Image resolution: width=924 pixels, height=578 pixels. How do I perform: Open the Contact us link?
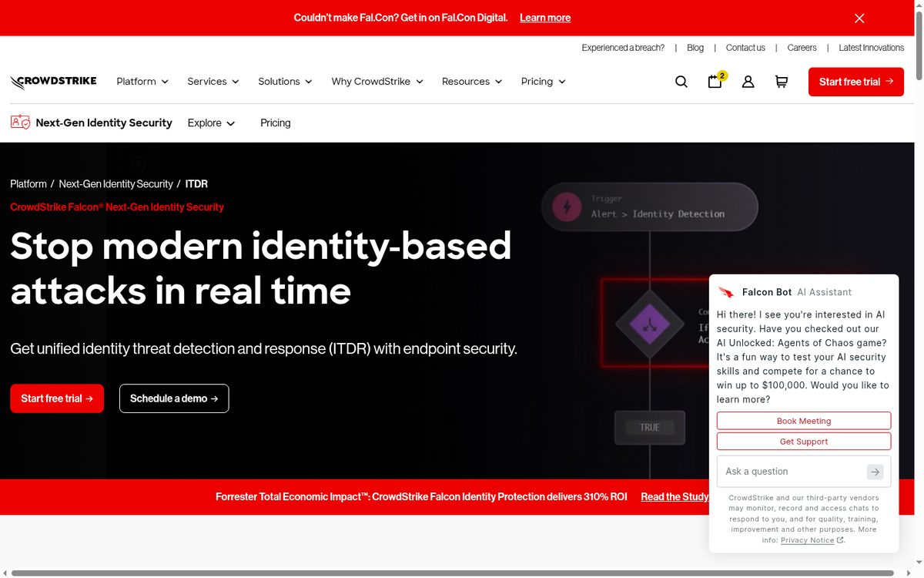pos(745,48)
